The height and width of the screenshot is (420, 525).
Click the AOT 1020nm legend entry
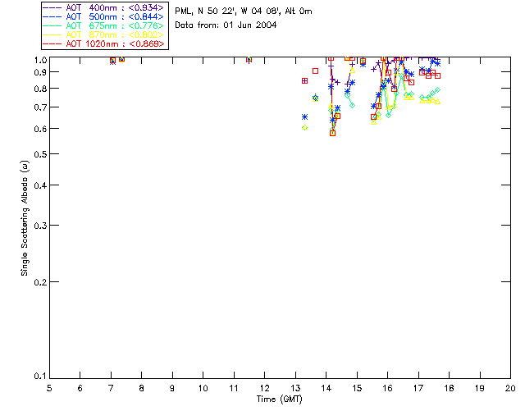[103, 43]
